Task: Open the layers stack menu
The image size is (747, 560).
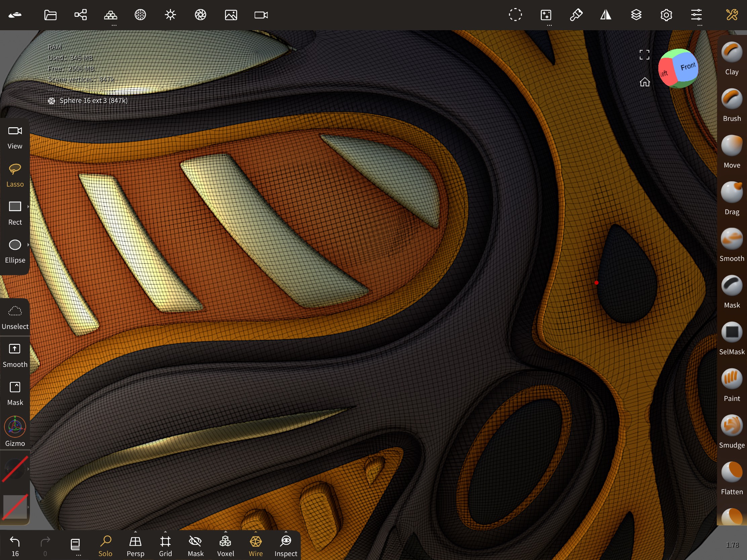Action: (636, 15)
